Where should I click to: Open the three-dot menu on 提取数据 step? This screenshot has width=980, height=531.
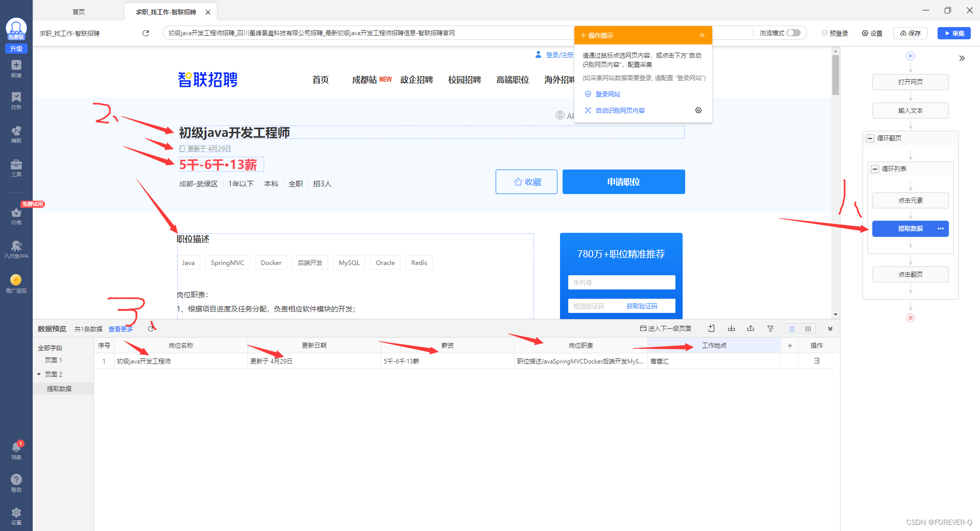941,229
